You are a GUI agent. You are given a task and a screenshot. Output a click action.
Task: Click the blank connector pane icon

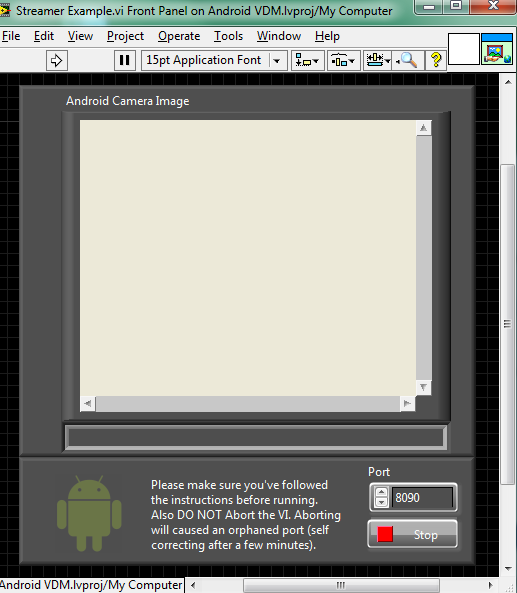click(x=464, y=49)
